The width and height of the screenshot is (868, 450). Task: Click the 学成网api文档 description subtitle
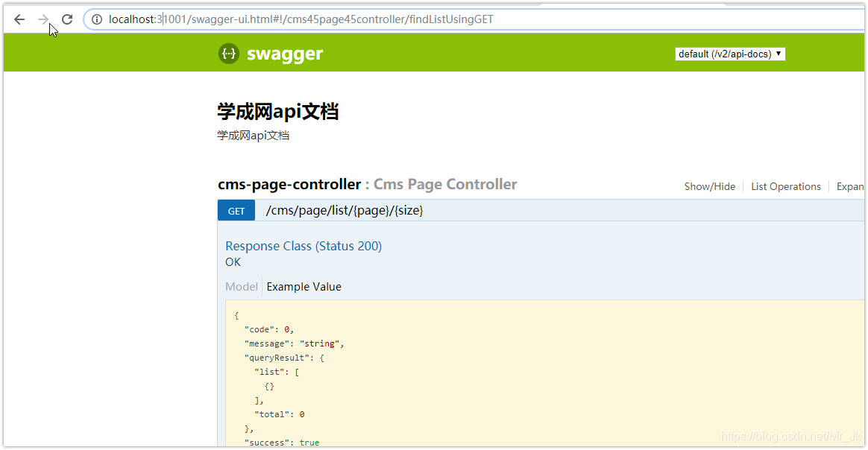point(253,136)
